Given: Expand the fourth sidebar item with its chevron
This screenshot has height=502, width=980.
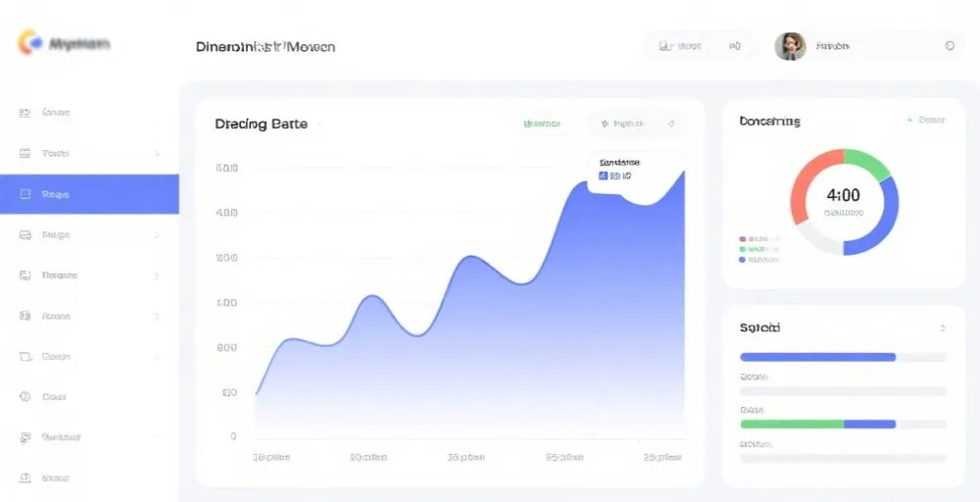Looking at the screenshot, I should click(x=157, y=235).
